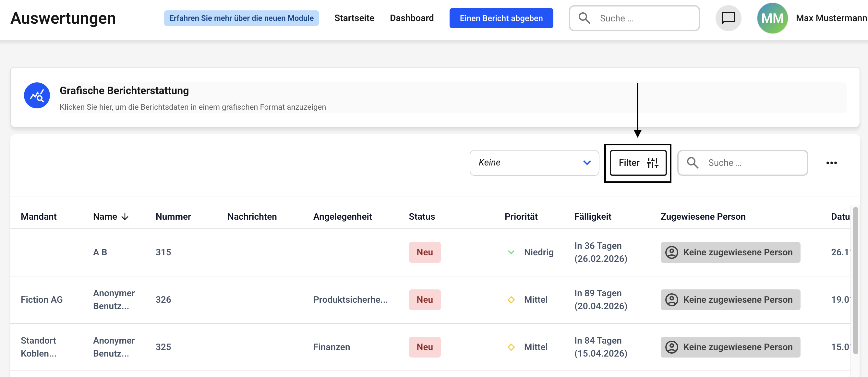Click the Niedrig priority chevron icon

511,252
